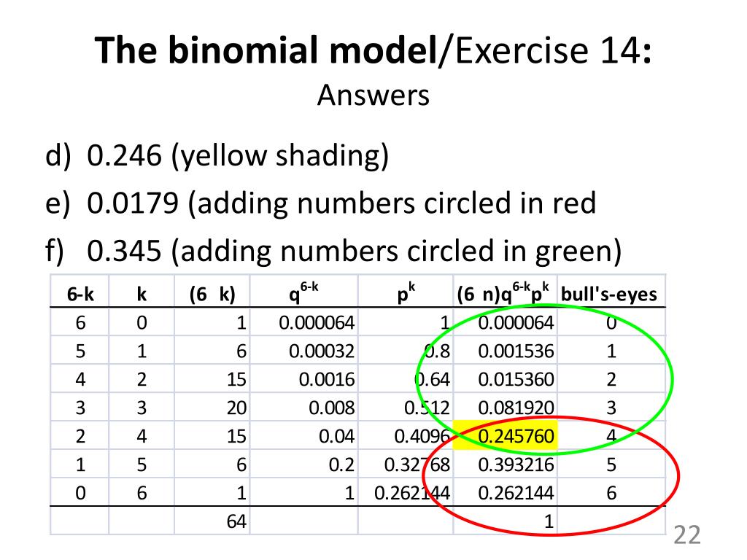Click the '6-k' column header
Viewport: 747px width, 560px height.
click(x=80, y=295)
